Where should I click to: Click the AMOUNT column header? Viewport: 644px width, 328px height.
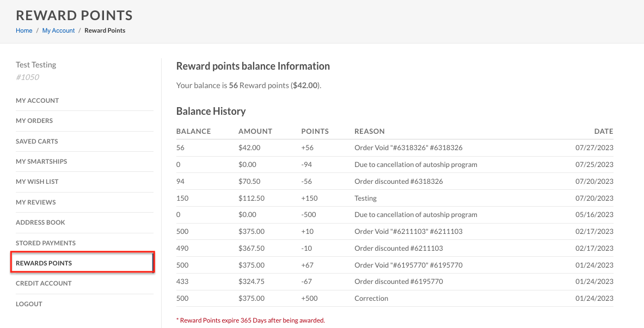click(255, 131)
